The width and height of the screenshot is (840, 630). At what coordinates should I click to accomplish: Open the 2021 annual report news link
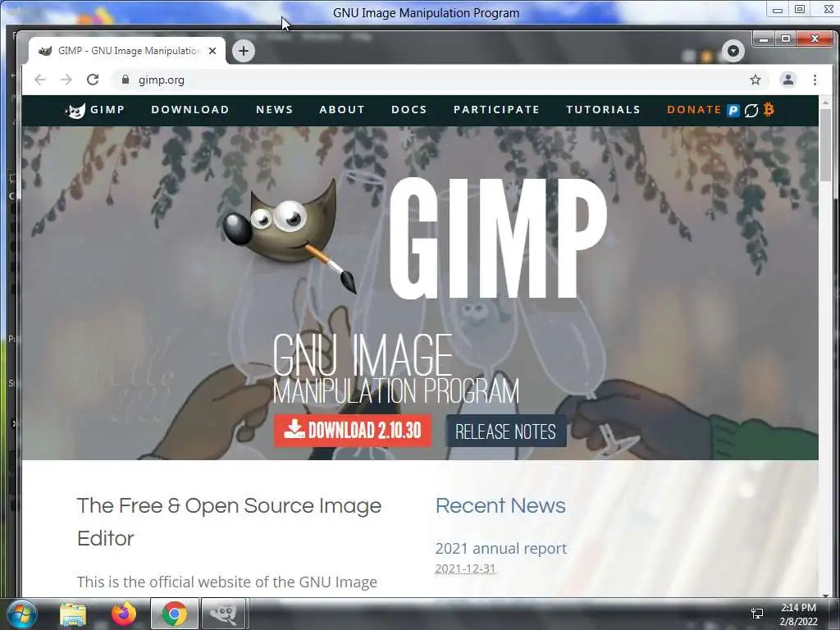click(500, 548)
